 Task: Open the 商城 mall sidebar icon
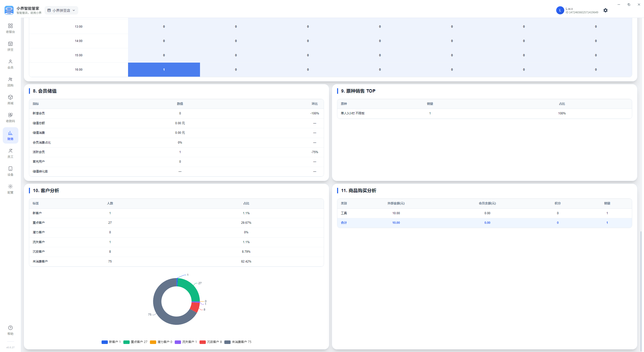tap(10, 100)
